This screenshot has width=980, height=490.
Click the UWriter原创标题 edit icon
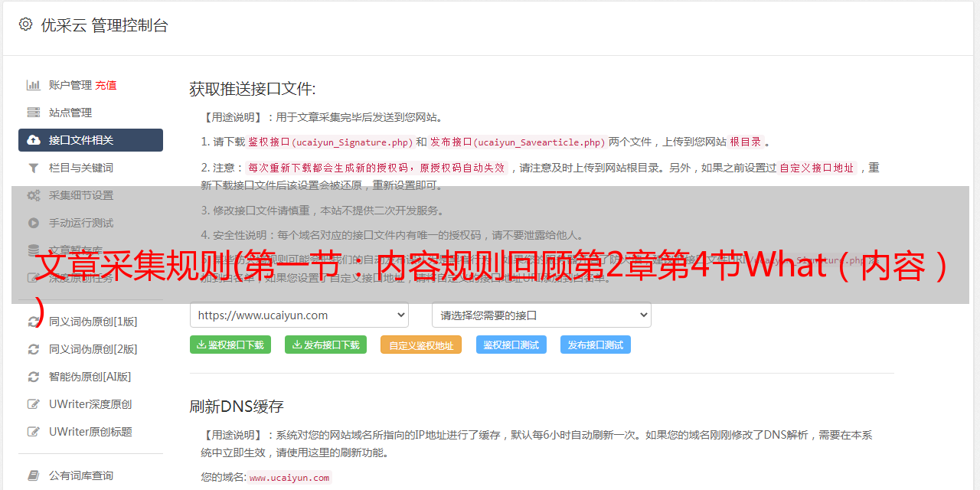[x=34, y=432]
